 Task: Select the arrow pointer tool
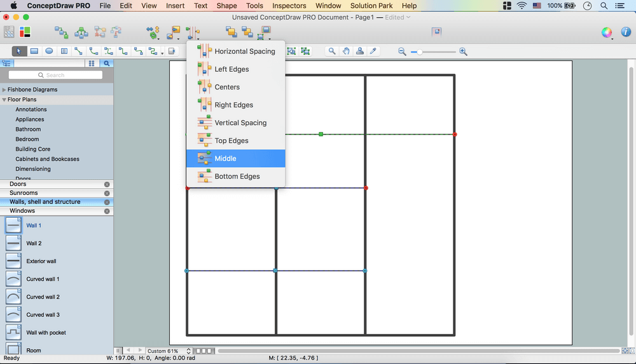pos(18,51)
